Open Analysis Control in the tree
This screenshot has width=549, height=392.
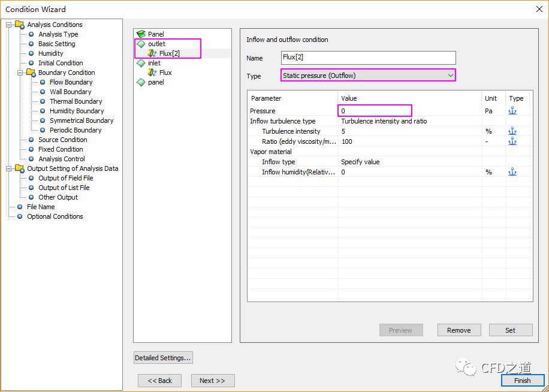62,159
